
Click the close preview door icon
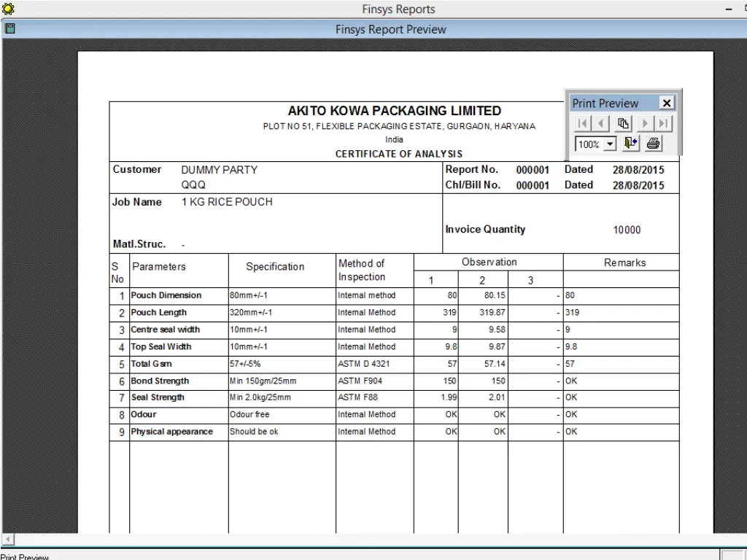pyautogui.click(x=631, y=144)
